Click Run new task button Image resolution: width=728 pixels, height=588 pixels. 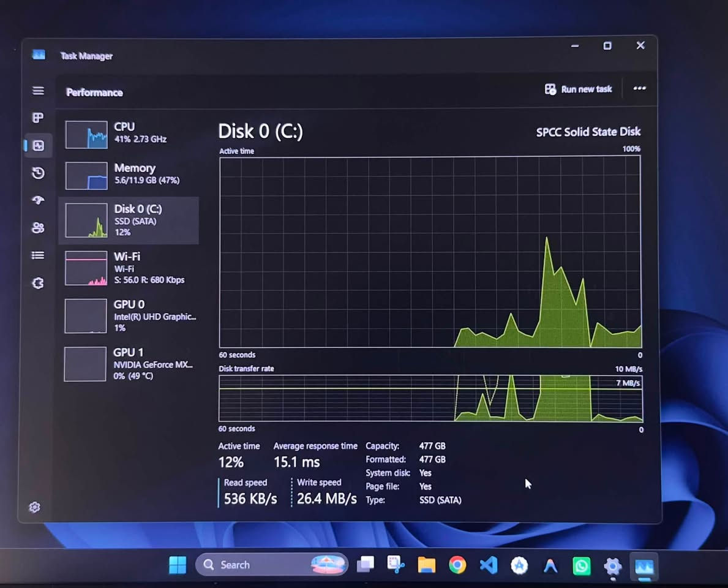[x=578, y=89]
